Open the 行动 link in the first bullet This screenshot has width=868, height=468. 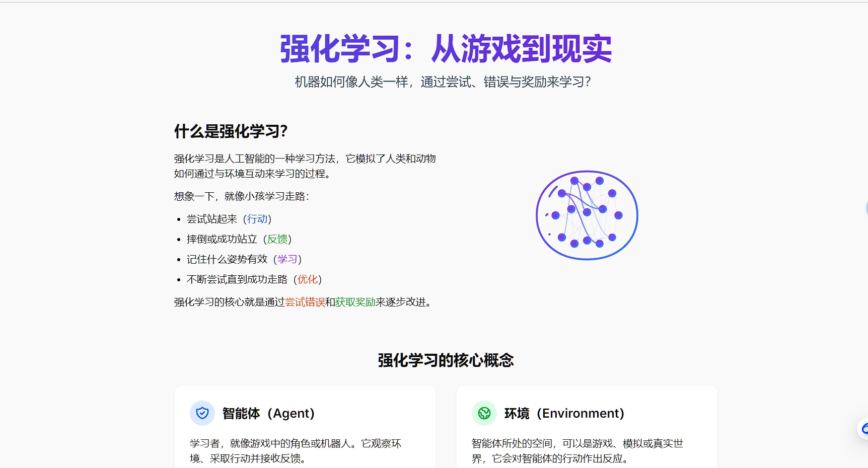(x=258, y=219)
